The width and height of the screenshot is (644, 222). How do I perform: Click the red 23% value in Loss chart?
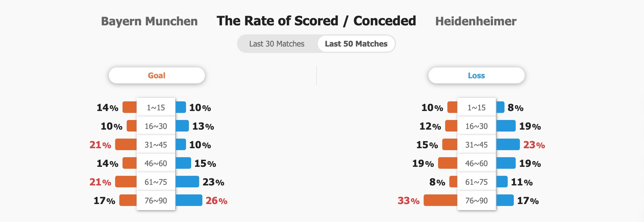click(534, 145)
